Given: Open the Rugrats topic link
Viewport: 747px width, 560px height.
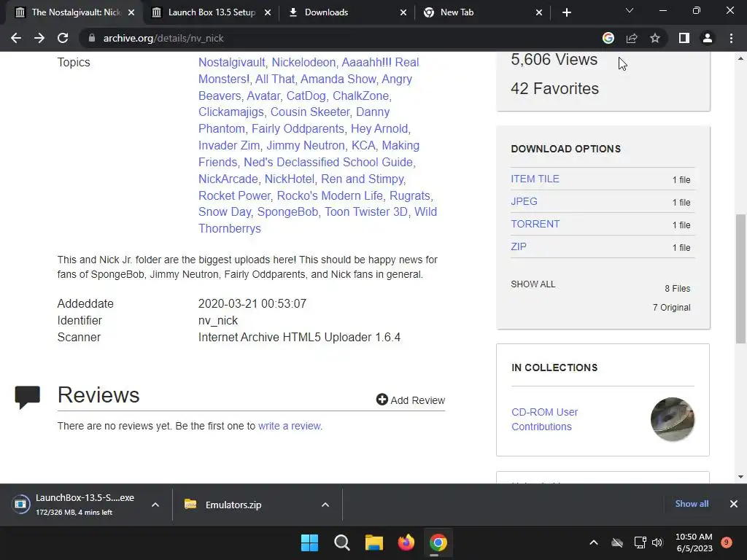Looking at the screenshot, I should pos(410,195).
